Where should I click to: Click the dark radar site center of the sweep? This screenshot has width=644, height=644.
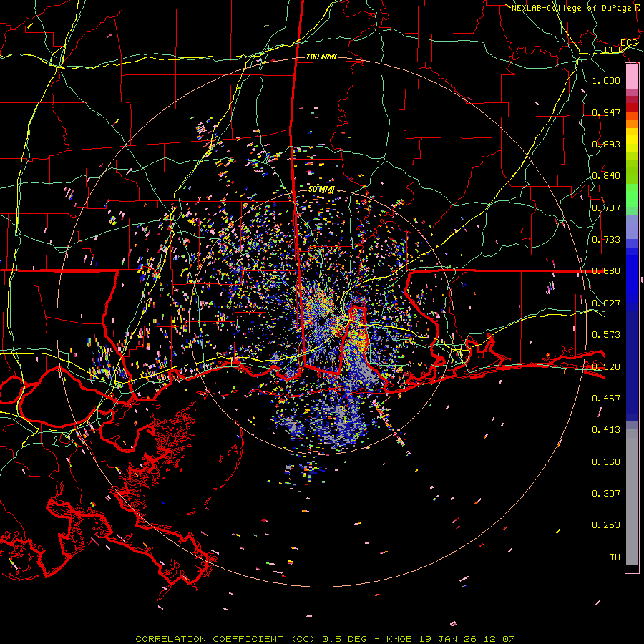tap(323, 321)
